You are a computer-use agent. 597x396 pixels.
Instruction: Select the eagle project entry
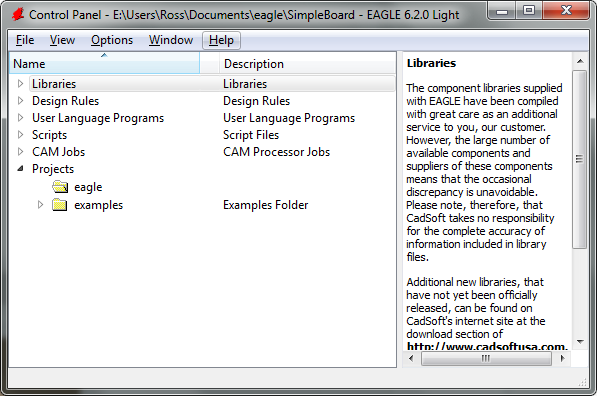[x=88, y=187]
